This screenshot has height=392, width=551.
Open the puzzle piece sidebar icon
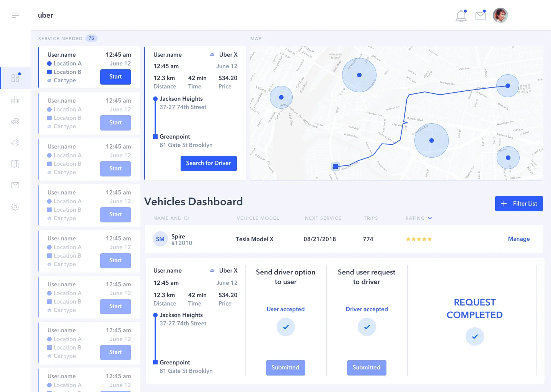(15, 142)
